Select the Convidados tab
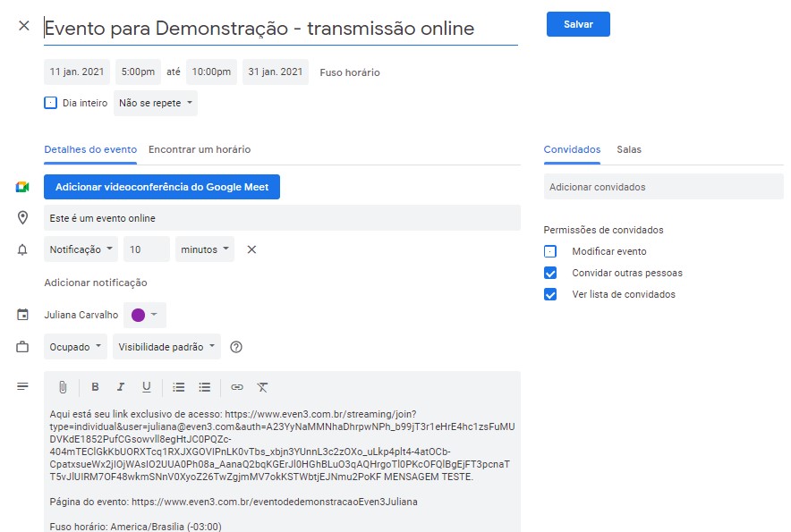Screen dimensions: 791x532 pyautogui.click(x=572, y=149)
